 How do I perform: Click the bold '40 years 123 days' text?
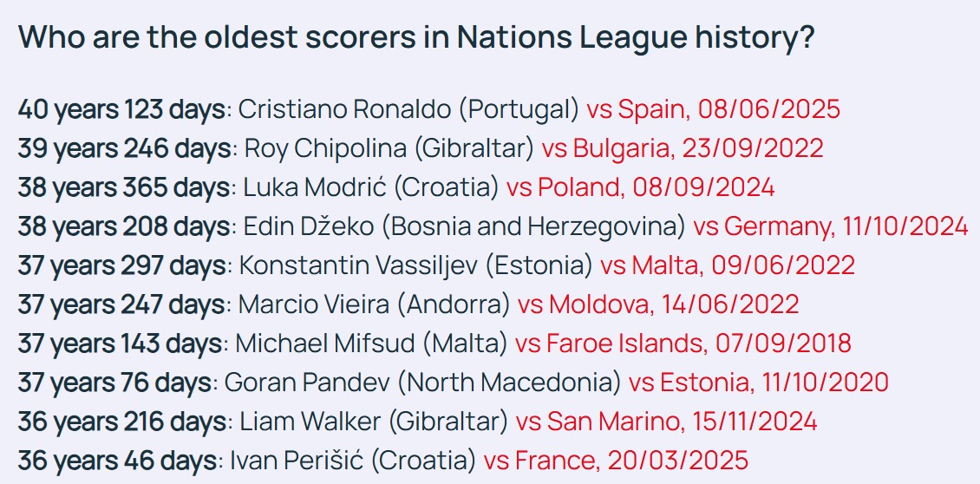point(121,109)
